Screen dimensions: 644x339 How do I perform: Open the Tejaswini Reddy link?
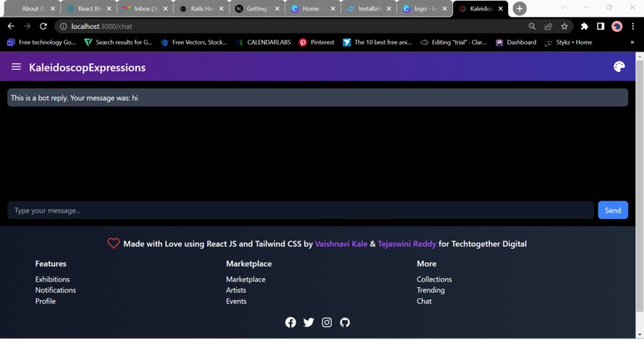pos(407,244)
